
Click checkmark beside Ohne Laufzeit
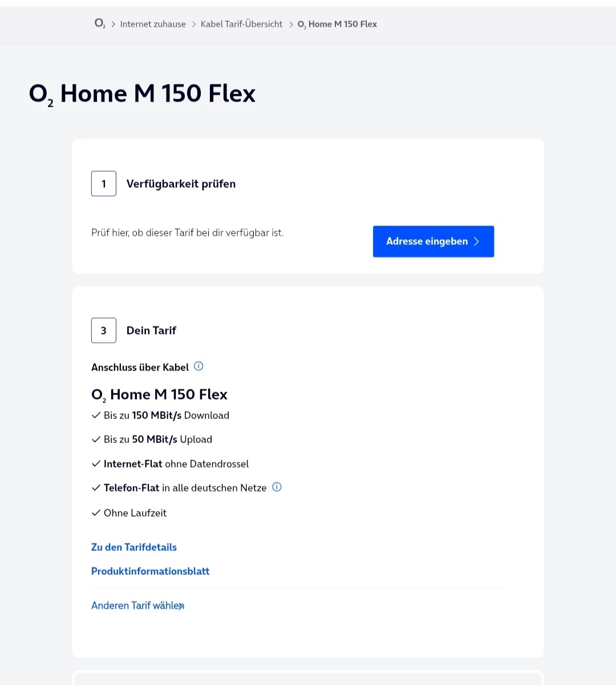pos(96,513)
